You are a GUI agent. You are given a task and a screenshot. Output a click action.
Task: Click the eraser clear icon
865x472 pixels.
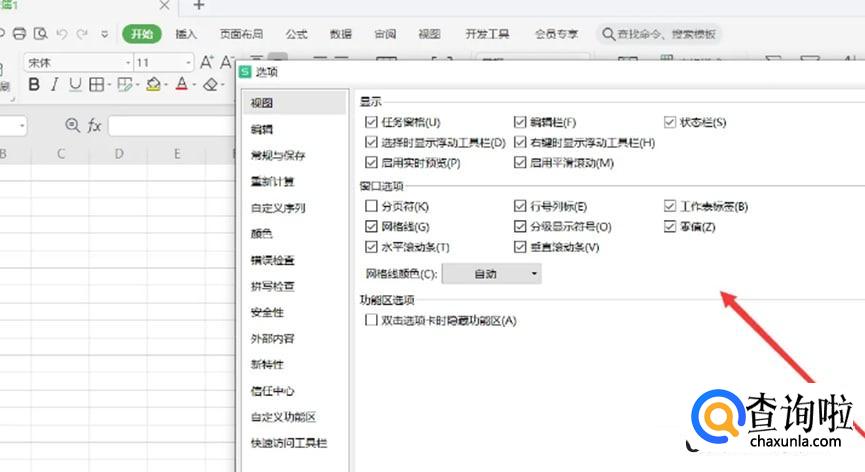pos(210,84)
